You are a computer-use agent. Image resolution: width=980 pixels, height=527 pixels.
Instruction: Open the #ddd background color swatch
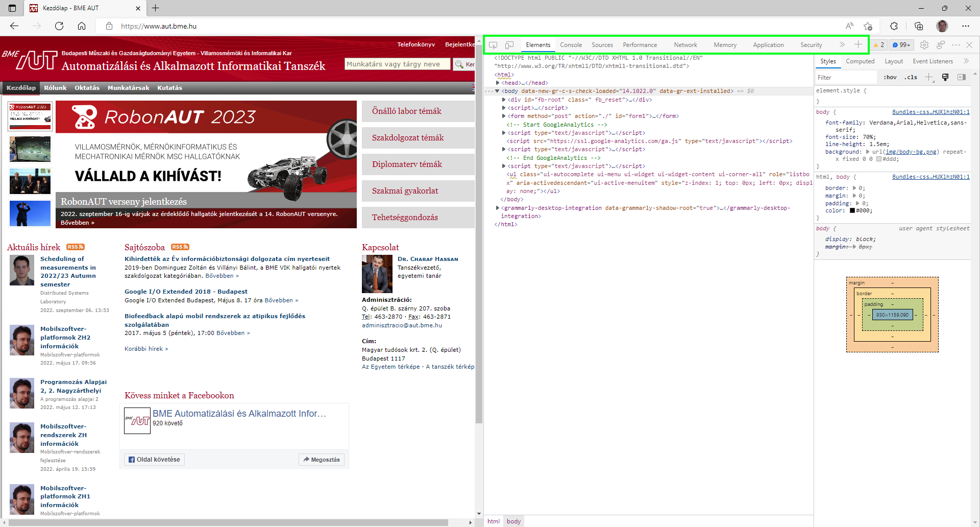(x=879, y=159)
